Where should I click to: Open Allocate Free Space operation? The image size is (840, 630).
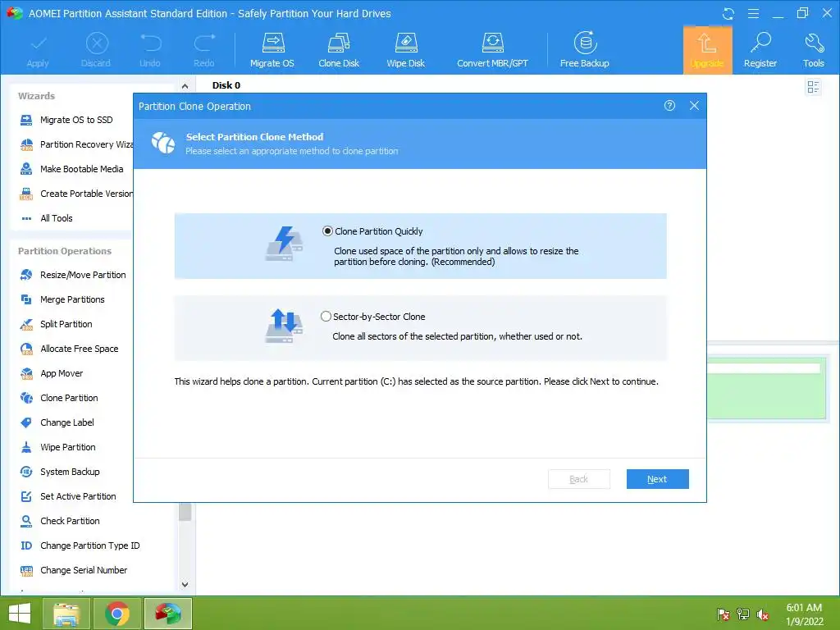(69, 349)
